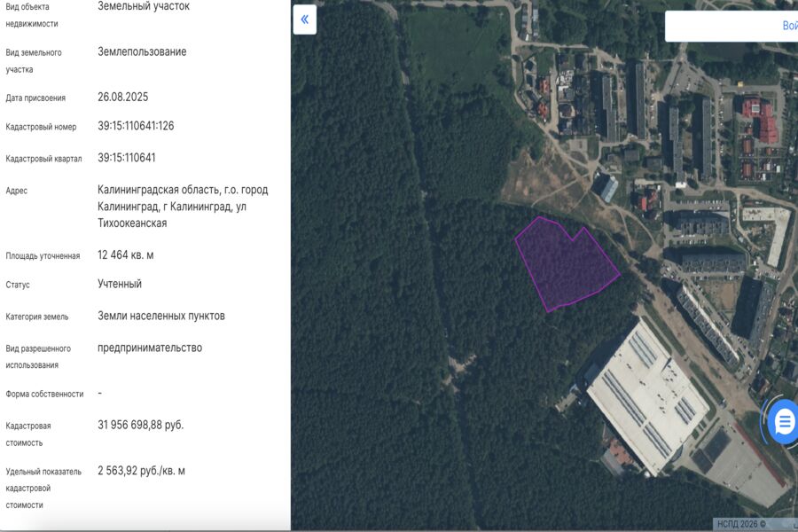The width and height of the screenshot is (798, 532).
Task: Click the specific rate 2 563,92 руб./кв. м
Action: pos(141,471)
